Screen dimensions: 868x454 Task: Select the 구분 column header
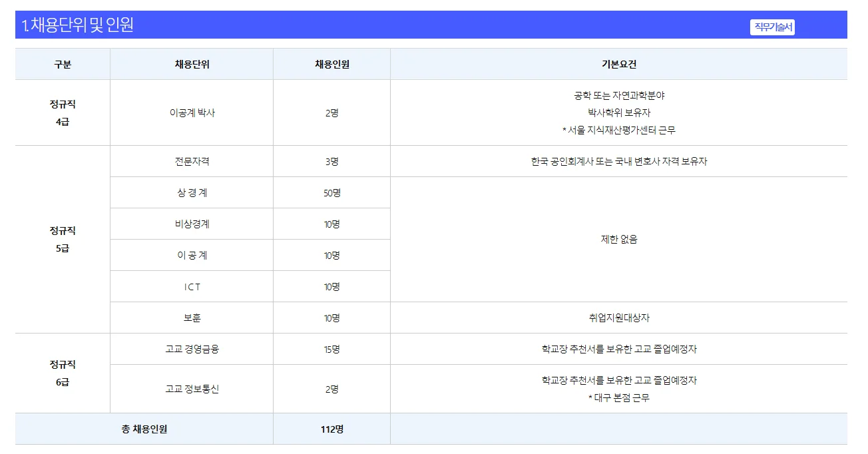coord(61,63)
